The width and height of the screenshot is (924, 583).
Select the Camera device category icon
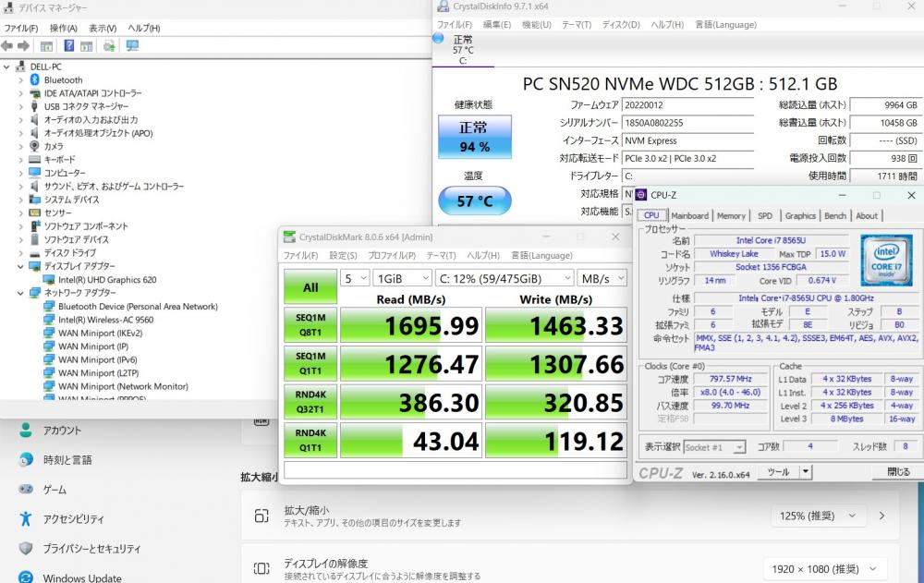pos(35,146)
